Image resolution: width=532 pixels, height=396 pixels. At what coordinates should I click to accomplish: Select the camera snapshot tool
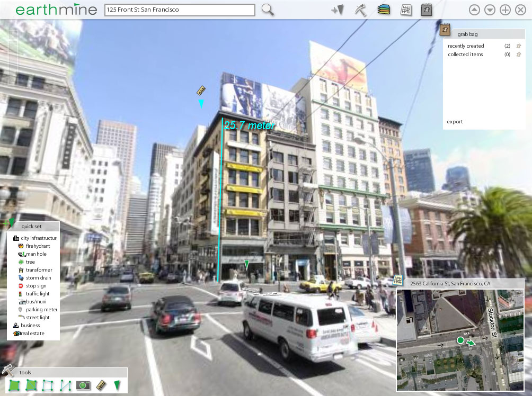point(83,385)
